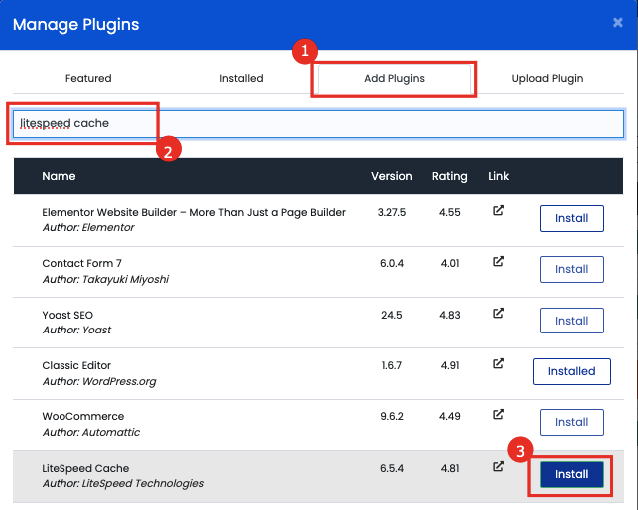
Task: Select the LiteSpeed Cache plugin name
Action: coord(85,468)
